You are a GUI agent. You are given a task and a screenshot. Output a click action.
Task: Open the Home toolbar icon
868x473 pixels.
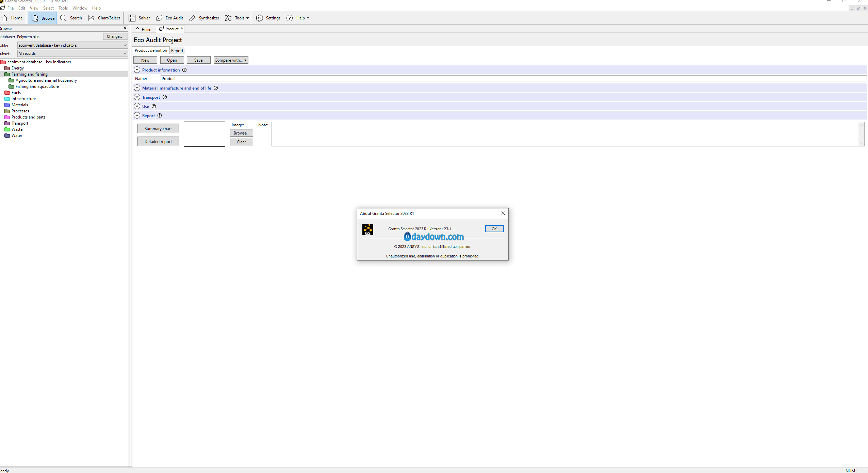tap(12, 18)
